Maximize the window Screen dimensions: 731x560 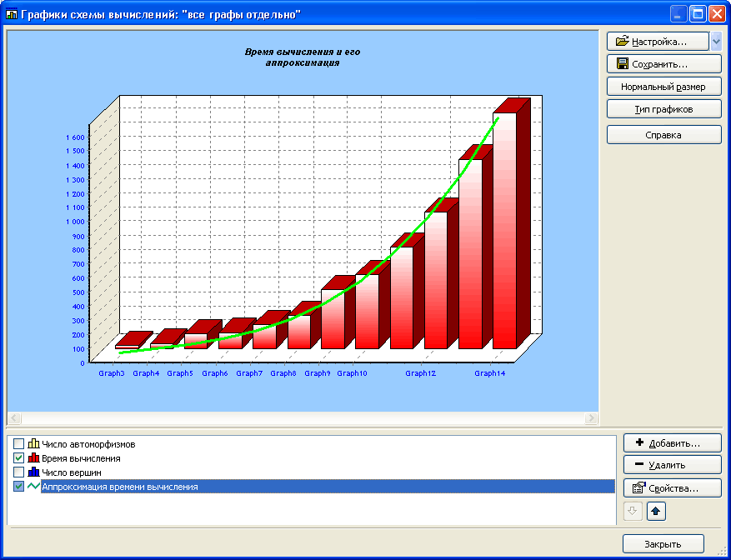(x=698, y=14)
